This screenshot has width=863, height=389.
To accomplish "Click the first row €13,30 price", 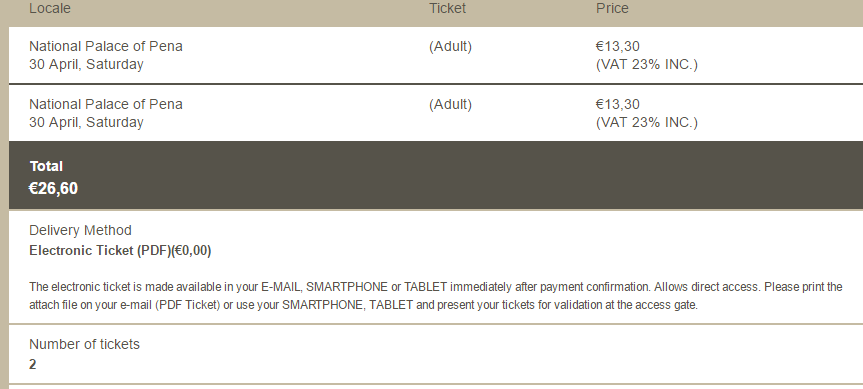I will point(618,47).
